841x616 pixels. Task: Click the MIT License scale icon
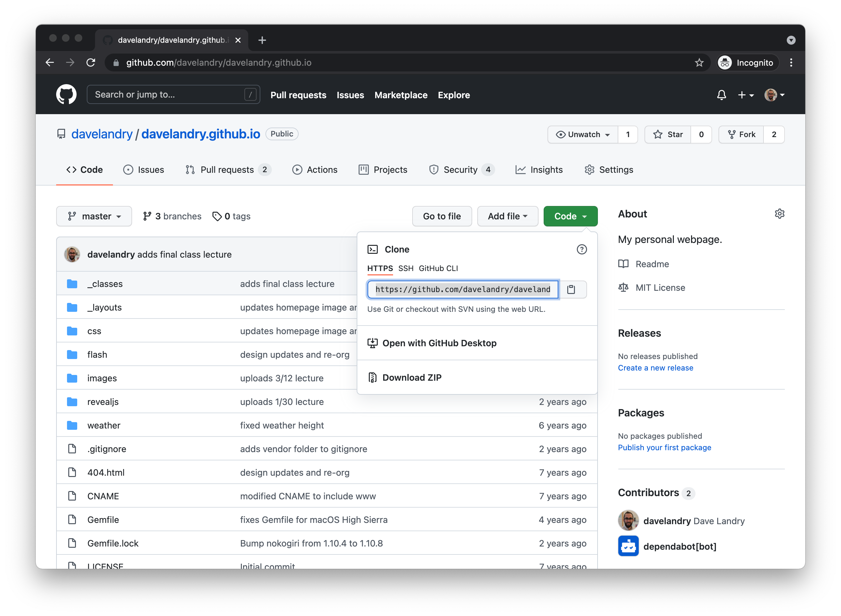[x=623, y=288]
